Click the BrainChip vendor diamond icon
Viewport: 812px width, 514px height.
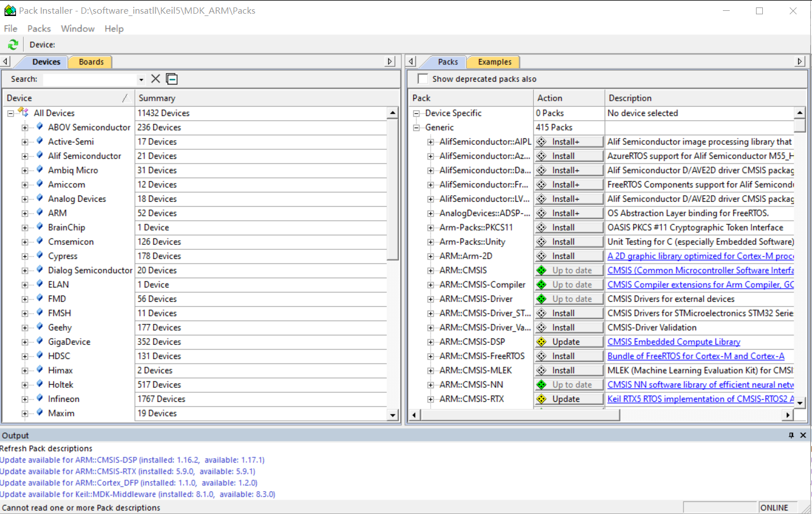pos(39,226)
